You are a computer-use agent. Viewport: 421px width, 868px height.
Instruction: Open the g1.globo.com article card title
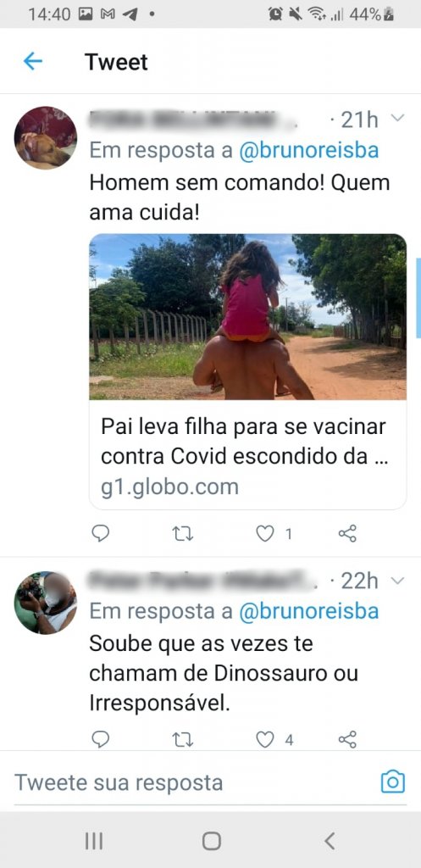[244, 442]
